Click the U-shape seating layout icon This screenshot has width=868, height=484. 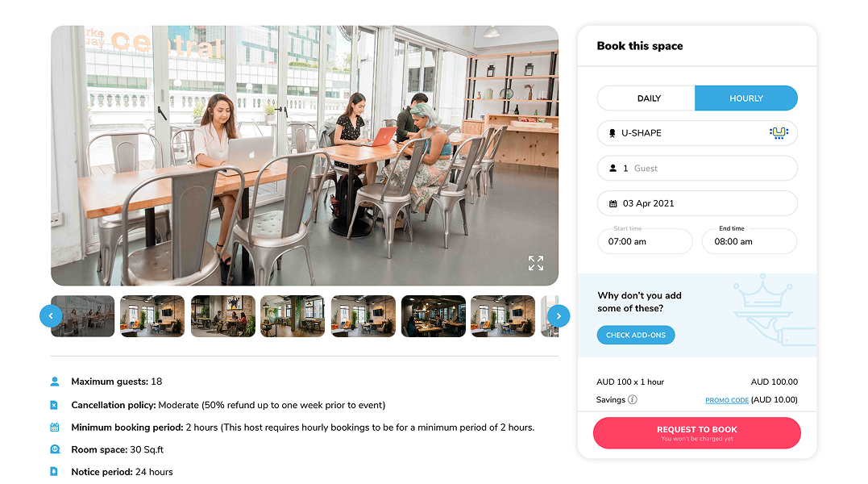click(x=779, y=133)
